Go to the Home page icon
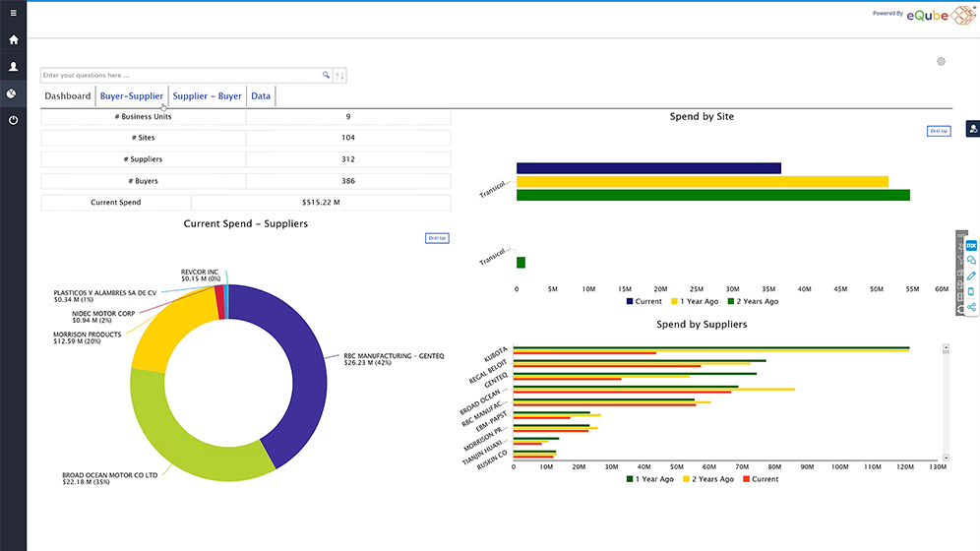The height and width of the screenshot is (551, 980). point(13,40)
